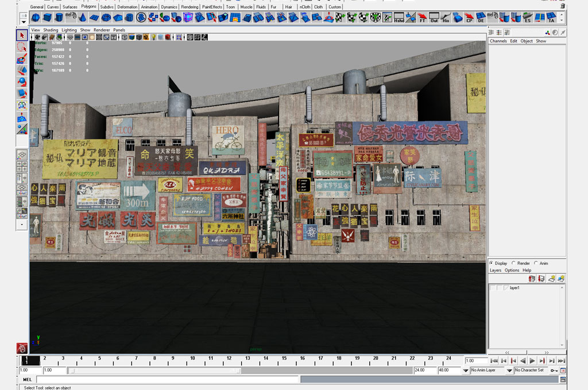
Task: Click the Hshd shelf button
Action: point(399,17)
